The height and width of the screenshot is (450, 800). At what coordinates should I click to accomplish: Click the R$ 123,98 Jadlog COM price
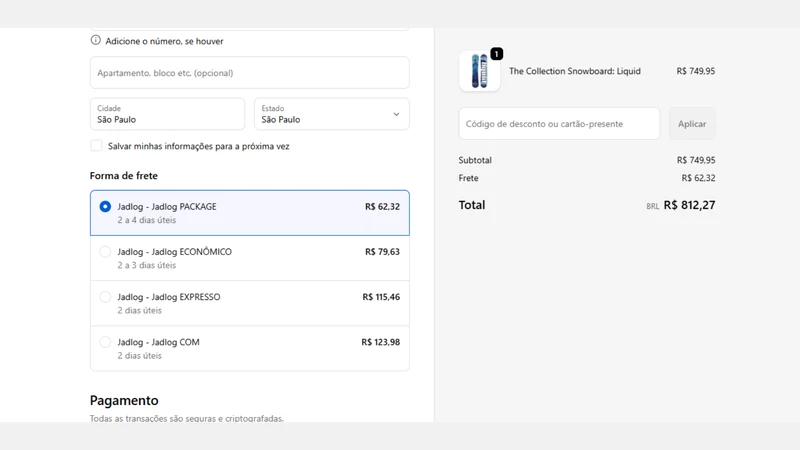pos(381,342)
